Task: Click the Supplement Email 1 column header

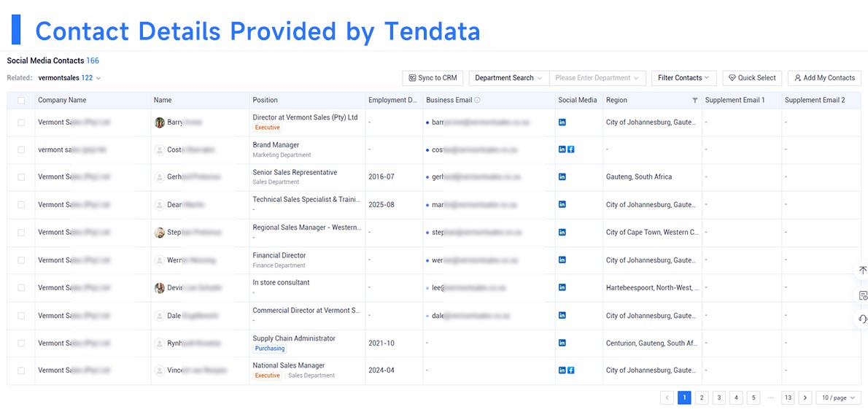Action: [735, 100]
